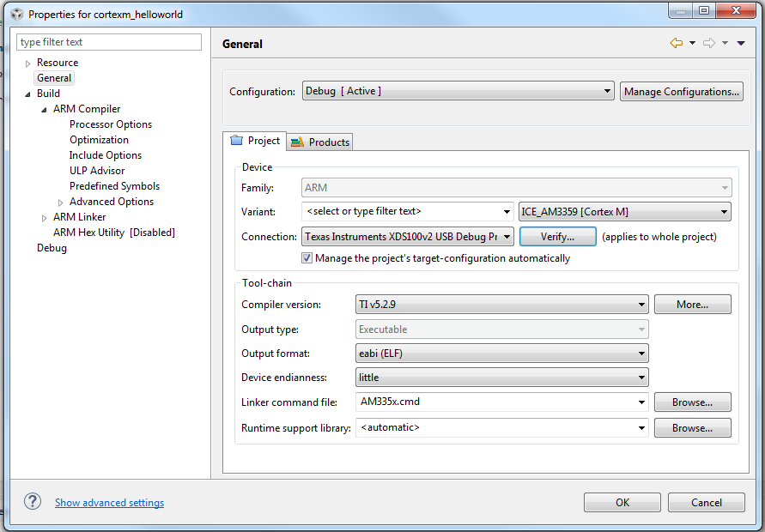
Task: Expand the ARM Linker tree node
Action: click(x=43, y=216)
